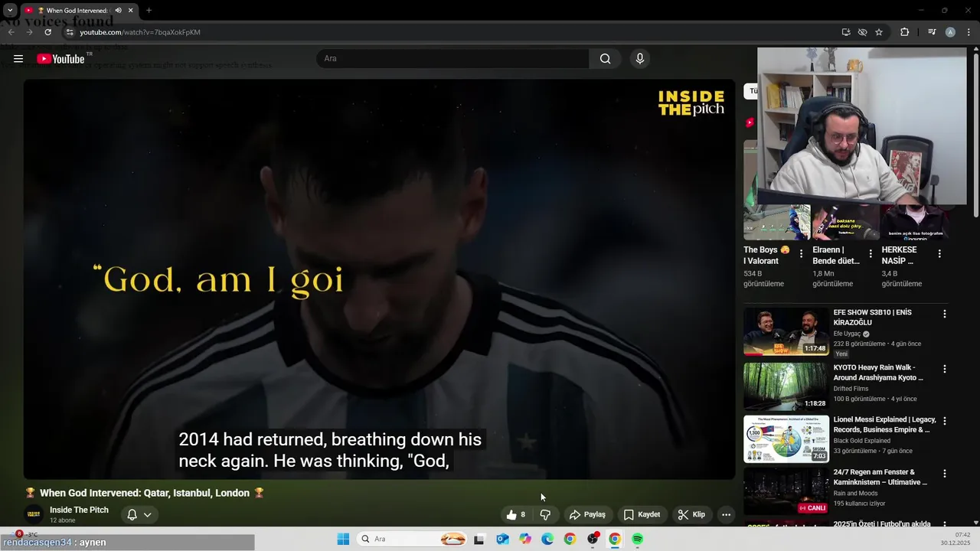Share the video via Paylaş button

[587, 514]
